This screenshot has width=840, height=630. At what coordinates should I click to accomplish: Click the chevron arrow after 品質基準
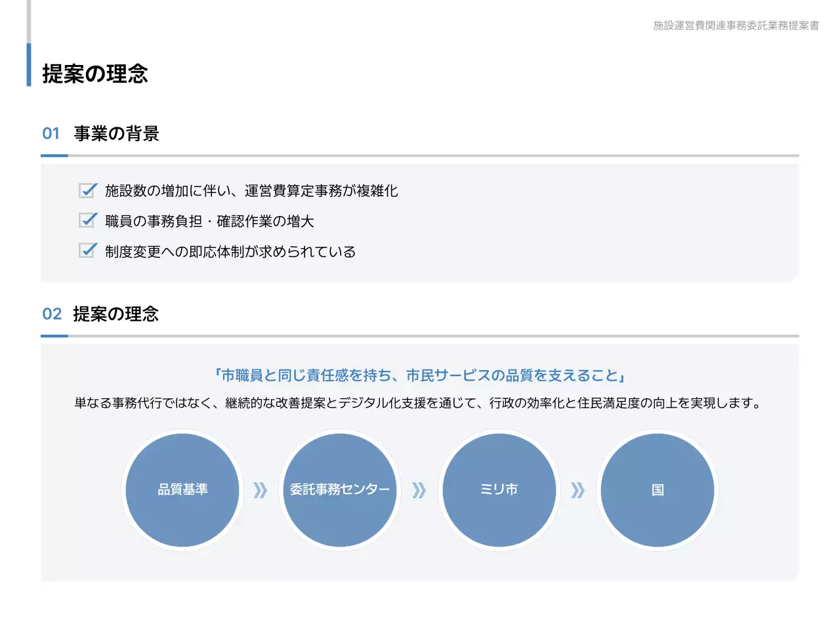pyautogui.click(x=261, y=490)
